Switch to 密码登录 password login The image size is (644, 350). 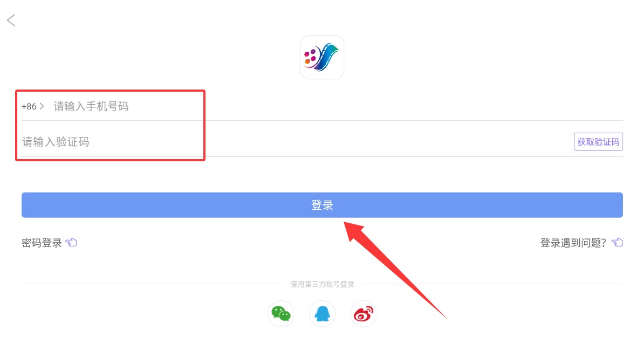42,243
